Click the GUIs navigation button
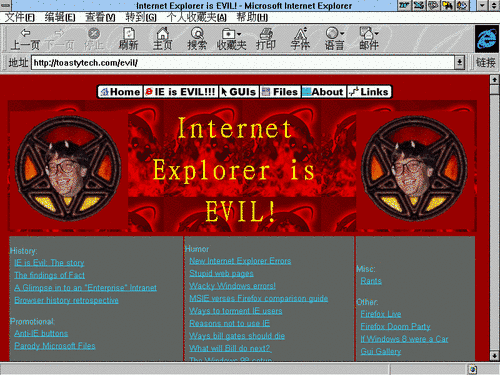 tap(239, 92)
